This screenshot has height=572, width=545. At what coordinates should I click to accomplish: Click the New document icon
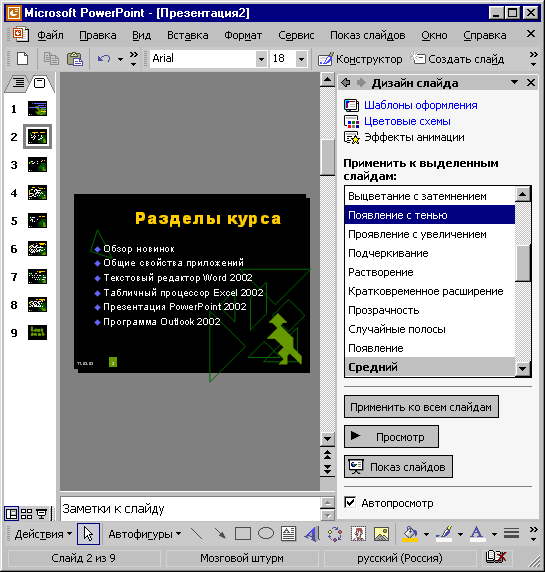(23, 58)
